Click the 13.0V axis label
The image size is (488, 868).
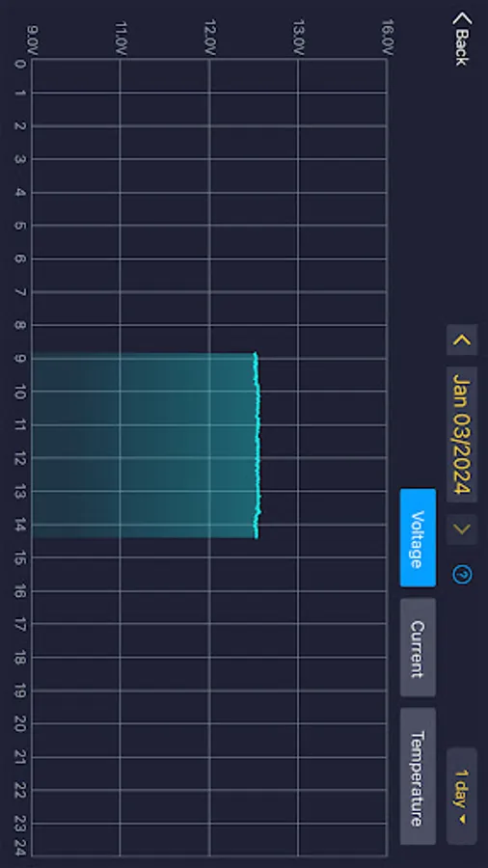coord(299,37)
